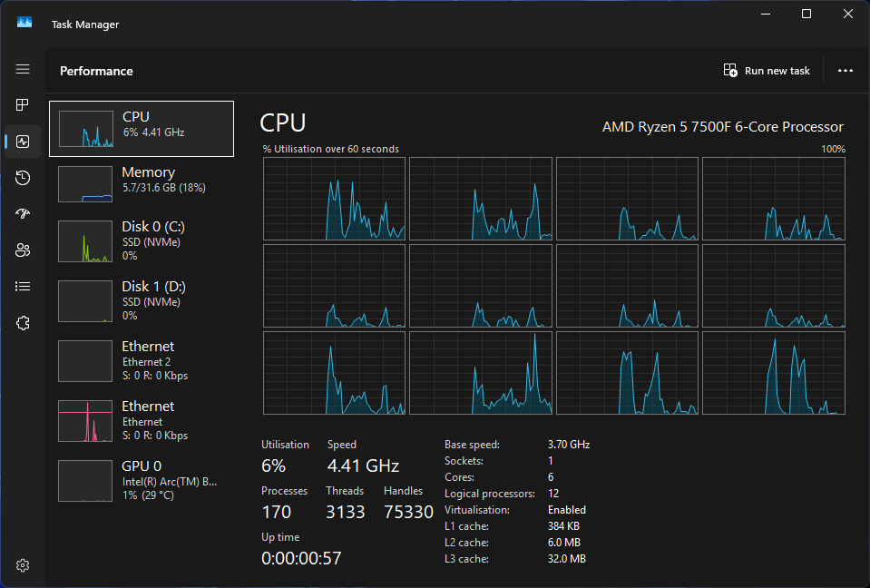Click the first logical processor graph

click(334, 199)
